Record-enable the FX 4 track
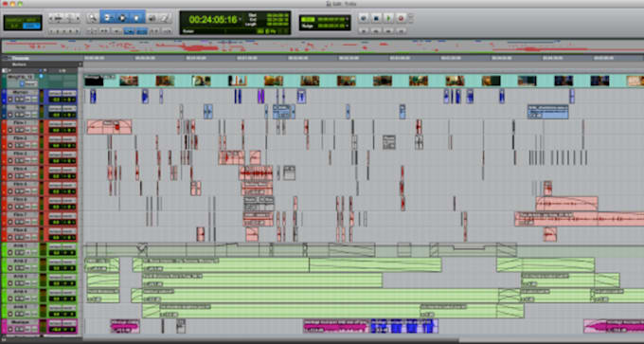 10,176
